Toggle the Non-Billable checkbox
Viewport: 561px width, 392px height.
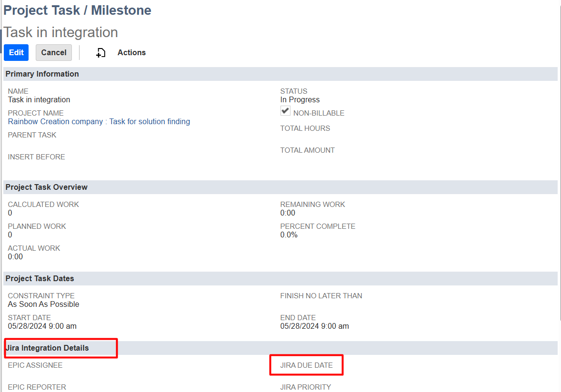click(285, 111)
